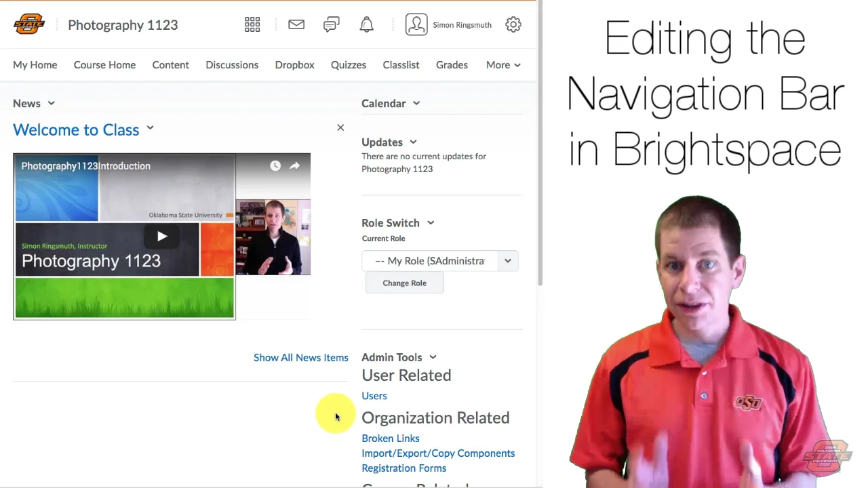Open Classlist in the navbar
This screenshot has width=868, height=488.
pyautogui.click(x=401, y=65)
